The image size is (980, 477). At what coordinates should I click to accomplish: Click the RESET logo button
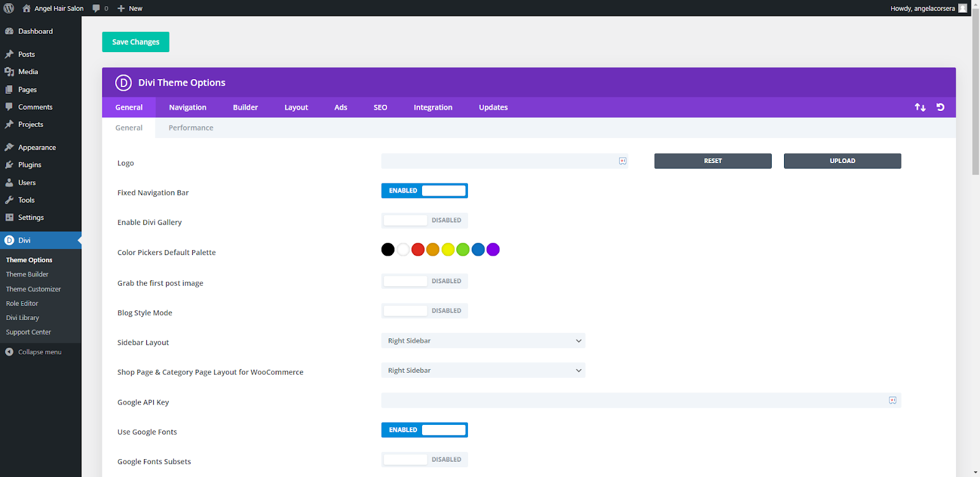click(713, 161)
